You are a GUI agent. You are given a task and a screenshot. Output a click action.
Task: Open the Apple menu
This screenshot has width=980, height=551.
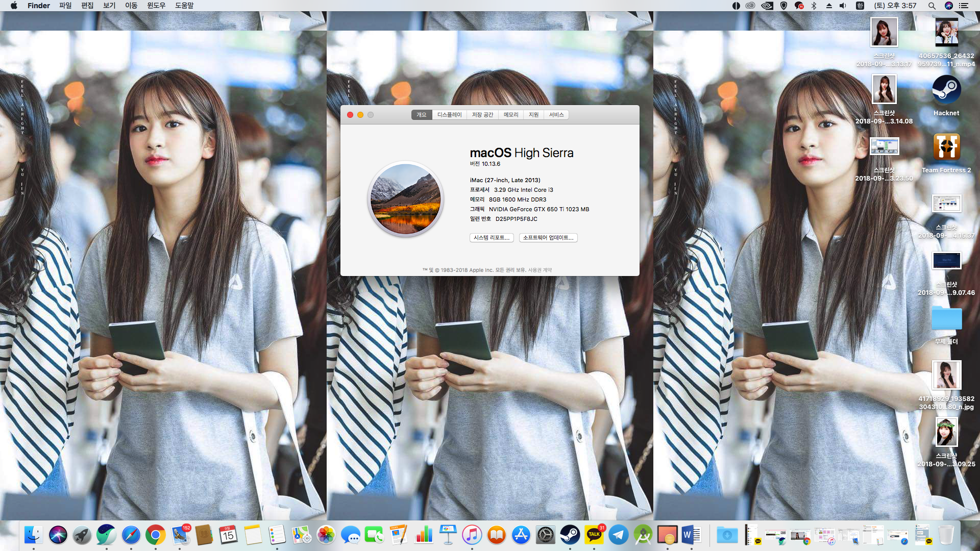14,6
